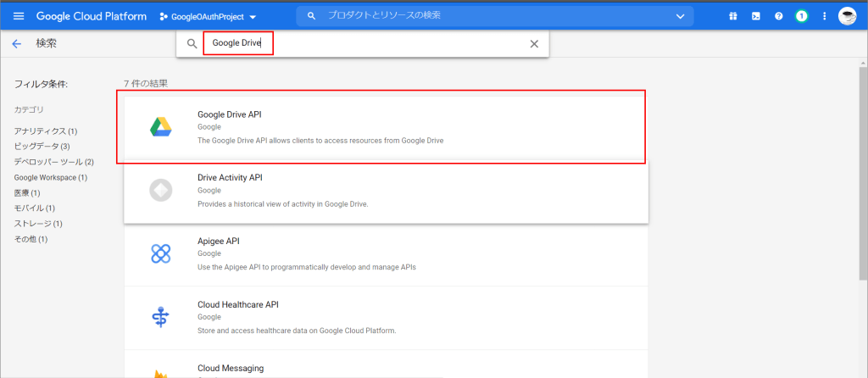
Task: Filter by モバイル (1) category
Action: click(34, 208)
